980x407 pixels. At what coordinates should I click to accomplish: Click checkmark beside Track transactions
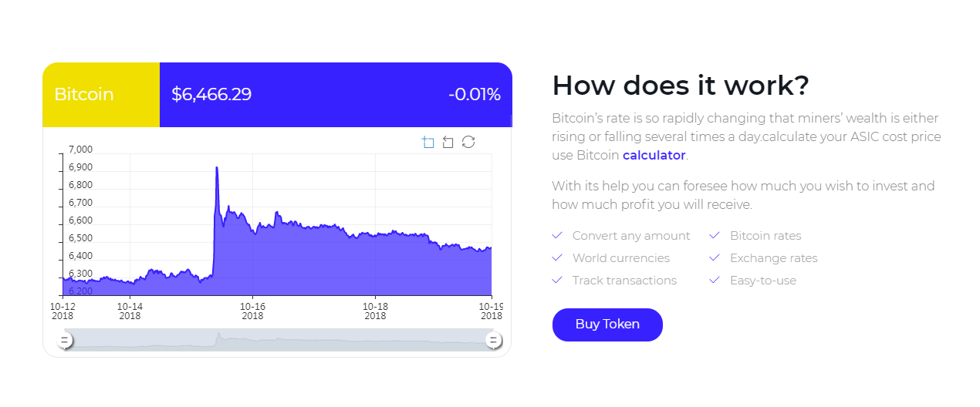557,280
